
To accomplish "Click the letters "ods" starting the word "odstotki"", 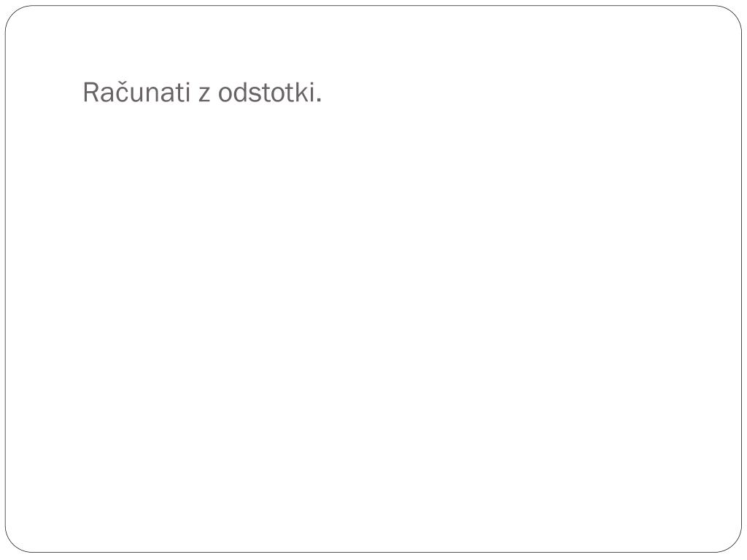I will click(x=239, y=93).
